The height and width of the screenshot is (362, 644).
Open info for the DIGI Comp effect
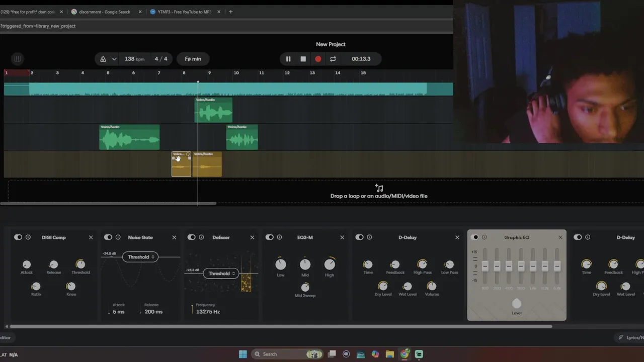(28, 237)
